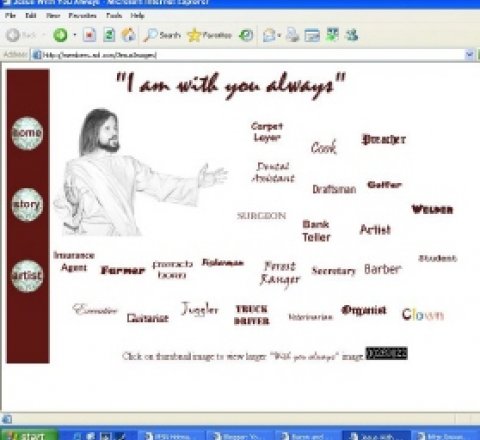This screenshot has width=480, height=440.
Task: Refresh the page using the toolbar icon
Action: click(109, 35)
